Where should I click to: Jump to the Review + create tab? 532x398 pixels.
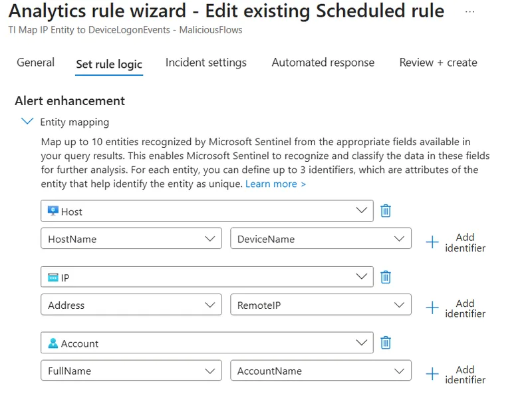pyautogui.click(x=438, y=63)
